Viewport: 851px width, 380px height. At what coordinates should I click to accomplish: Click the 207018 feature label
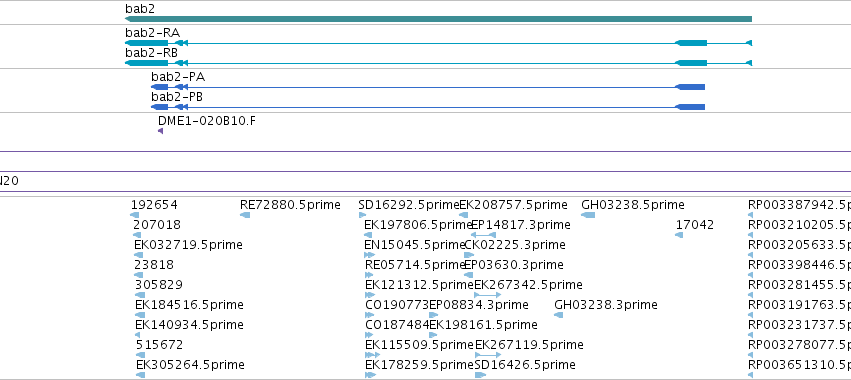coord(157,225)
